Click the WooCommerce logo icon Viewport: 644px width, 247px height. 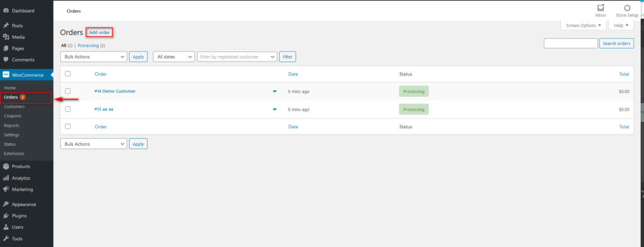(6, 75)
